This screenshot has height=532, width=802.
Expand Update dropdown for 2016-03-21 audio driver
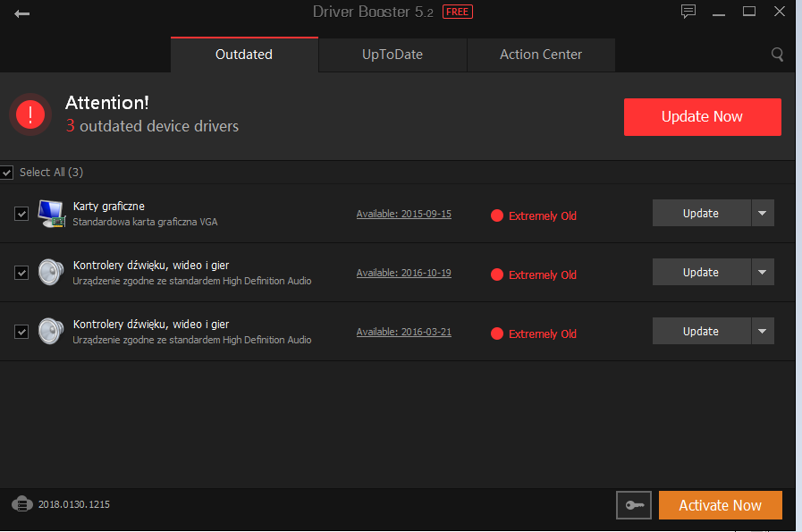pos(763,331)
